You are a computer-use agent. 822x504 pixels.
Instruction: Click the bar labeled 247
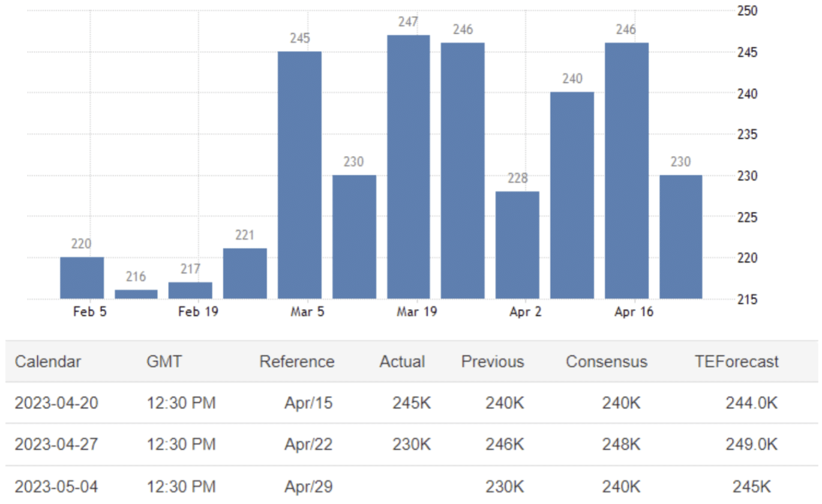click(408, 166)
